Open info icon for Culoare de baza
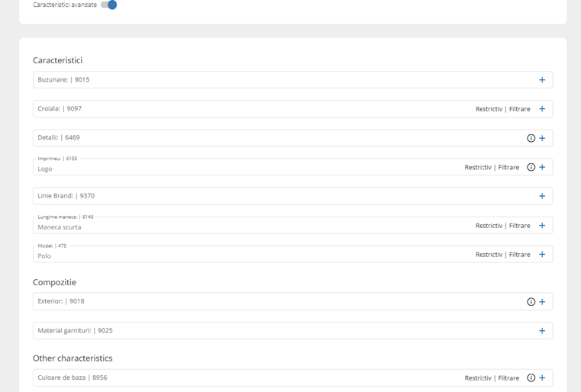 pyautogui.click(x=531, y=378)
